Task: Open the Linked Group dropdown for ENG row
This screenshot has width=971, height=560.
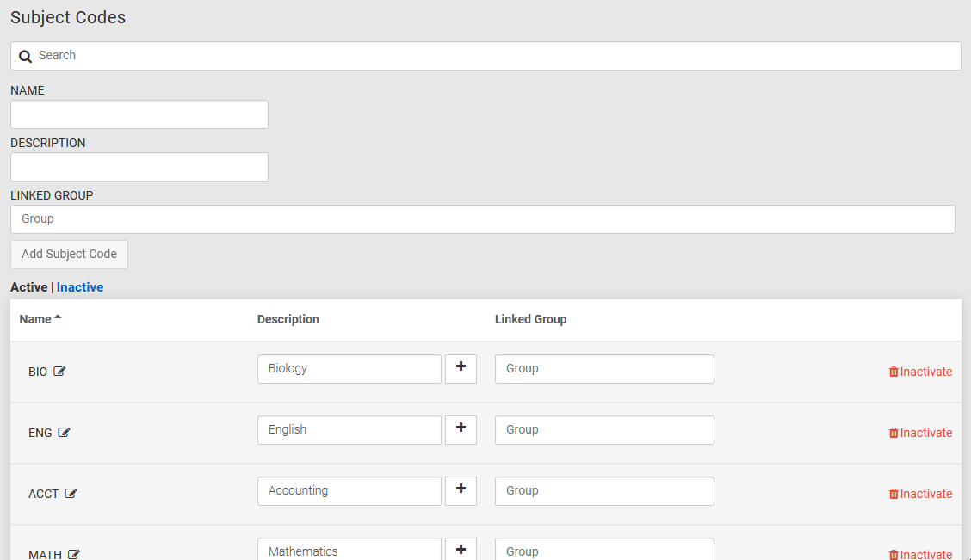Action: [x=603, y=430]
